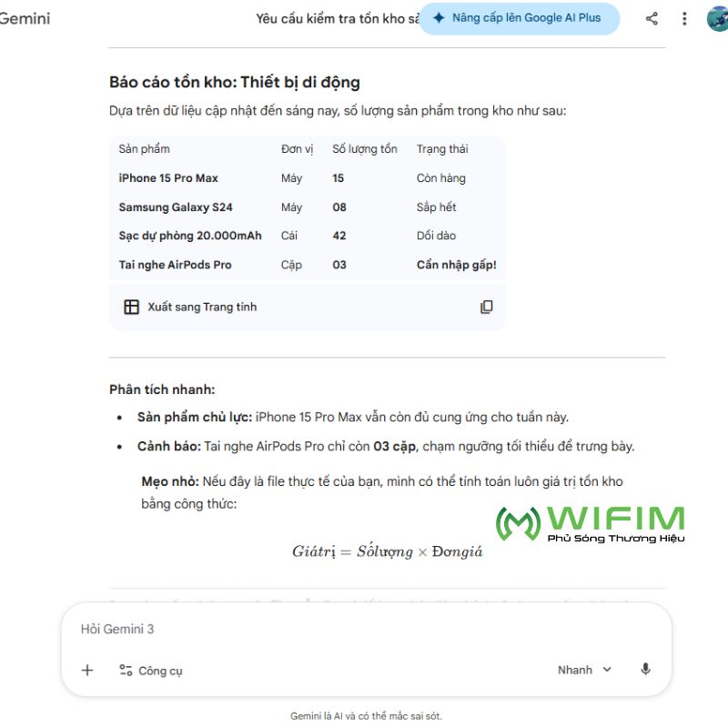This screenshot has height=728, width=728.
Task: Select the Samsung Galaxy S24 cell
Action: [175, 207]
